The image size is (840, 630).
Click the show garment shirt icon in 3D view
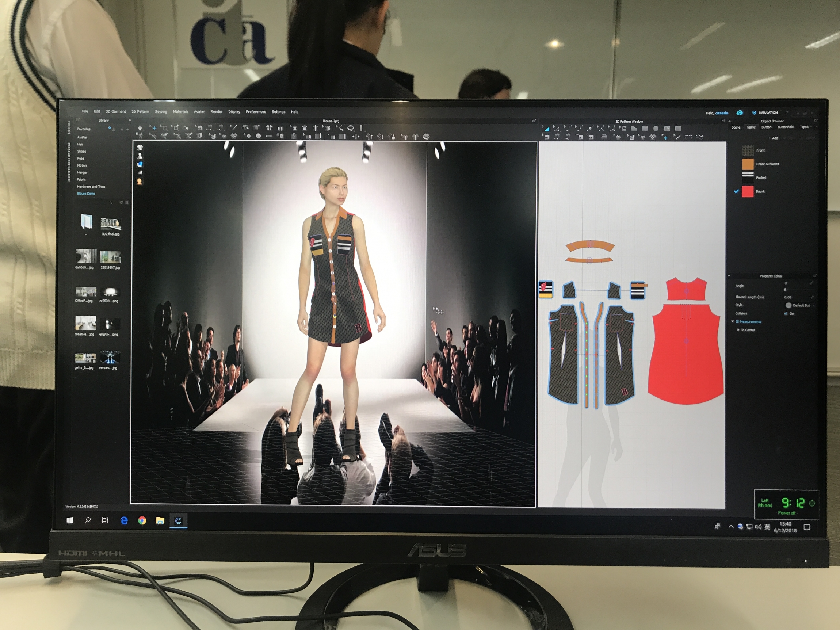pyautogui.click(x=140, y=147)
